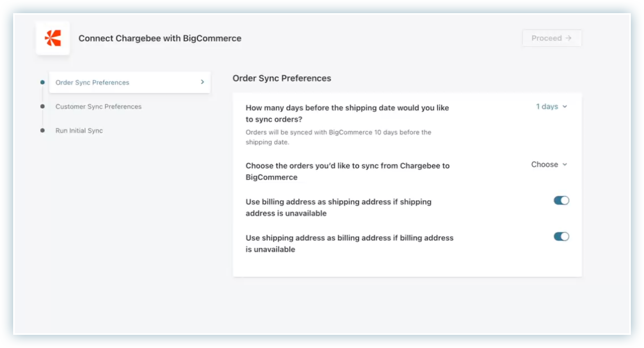Disable shipping address as billing address toggle
644x348 pixels.
click(561, 237)
